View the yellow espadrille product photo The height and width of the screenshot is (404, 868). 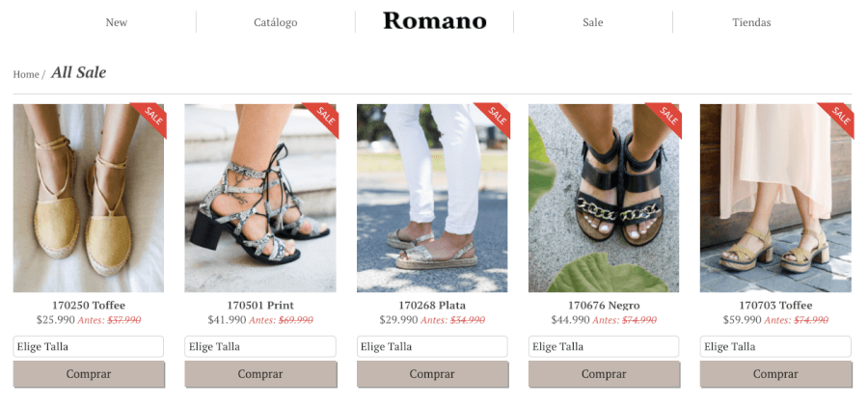pyautogui.click(x=89, y=198)
